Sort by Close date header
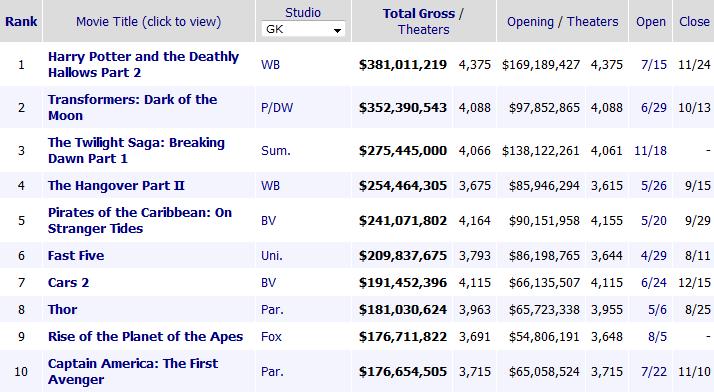 point(694,21)
